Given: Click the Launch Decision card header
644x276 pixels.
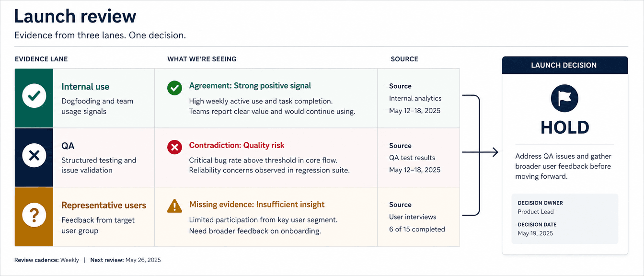Looking at the screenshot, I should [565, 65].
